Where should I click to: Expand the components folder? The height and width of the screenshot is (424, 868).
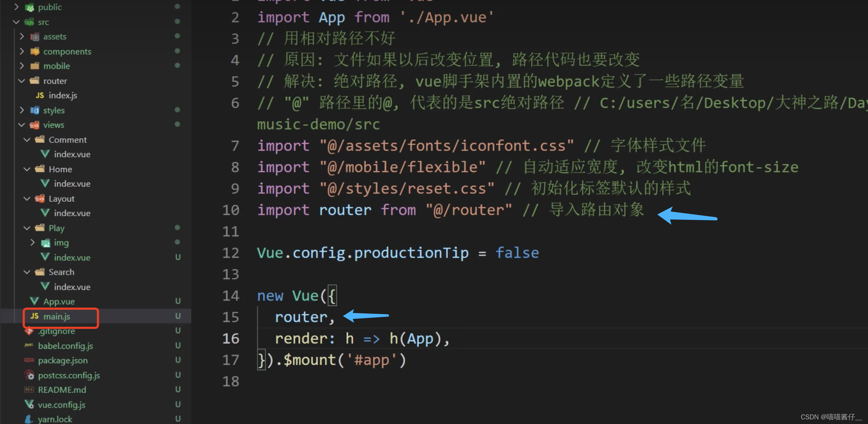coord(22,51)
